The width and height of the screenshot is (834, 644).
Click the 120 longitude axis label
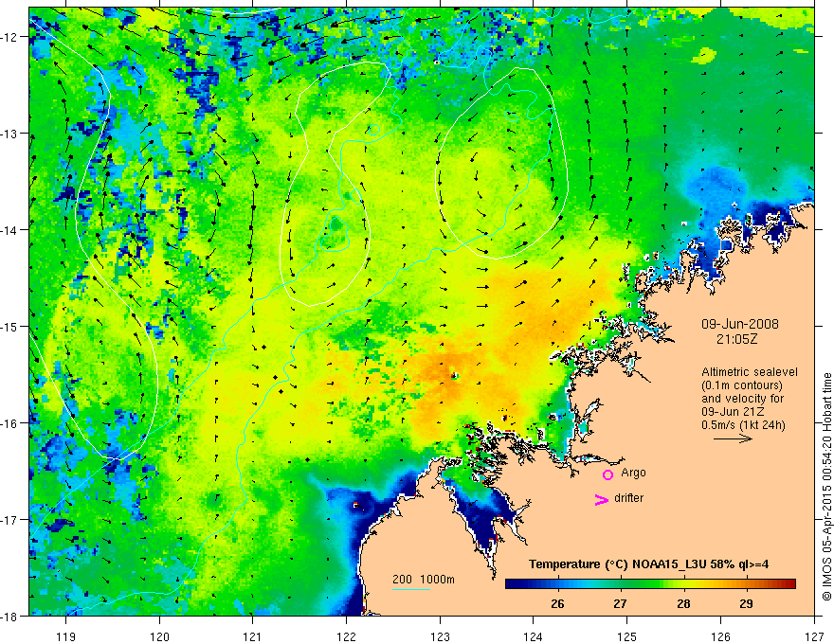(x=159, y=636)
